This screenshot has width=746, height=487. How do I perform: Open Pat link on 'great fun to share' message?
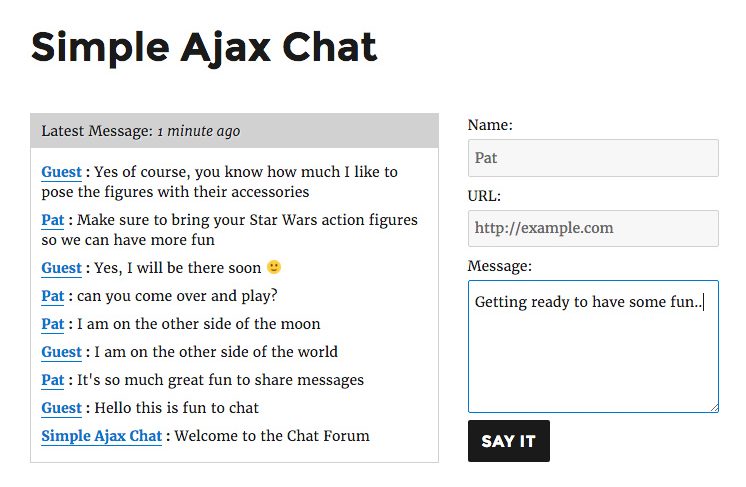52,380
